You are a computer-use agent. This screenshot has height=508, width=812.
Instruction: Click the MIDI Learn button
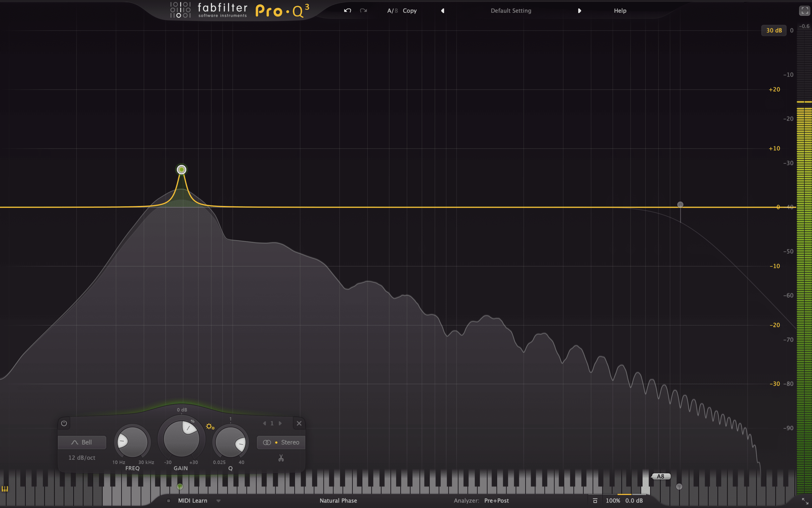pos(193,501)
